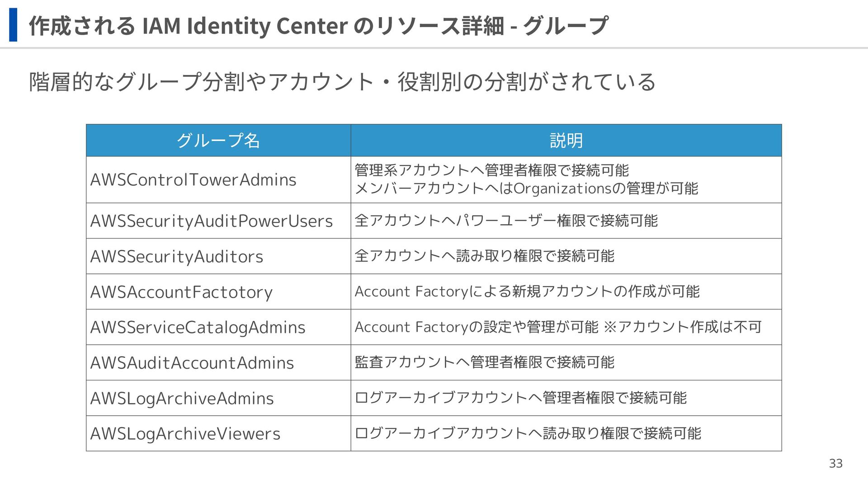The width and height of the screenshot is (868, 488).
Task: Select the AWSLogArchiveViewers group cell
Action: click(x=185, y=434)
